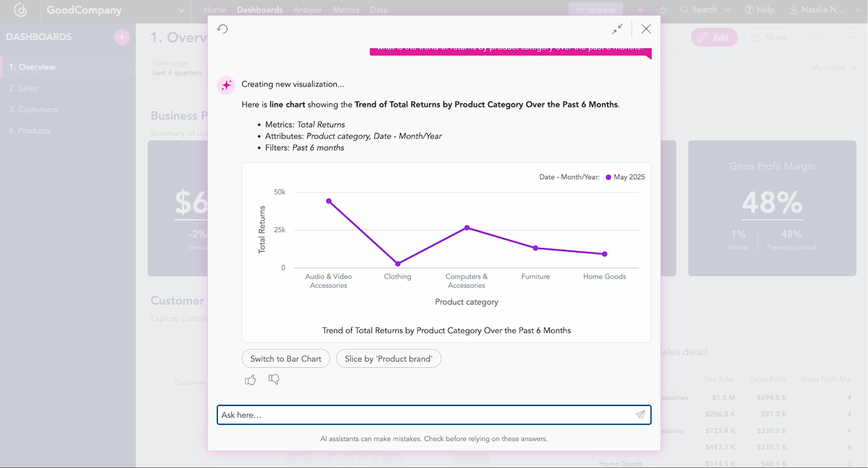
Task: Open the Natalia N. user menu
Action: click(x=823, y=10)
